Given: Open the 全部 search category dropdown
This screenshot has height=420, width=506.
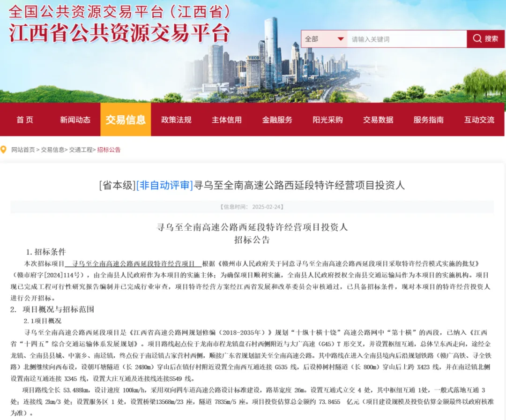Looking at the screenshot, I should pos(323,39).
